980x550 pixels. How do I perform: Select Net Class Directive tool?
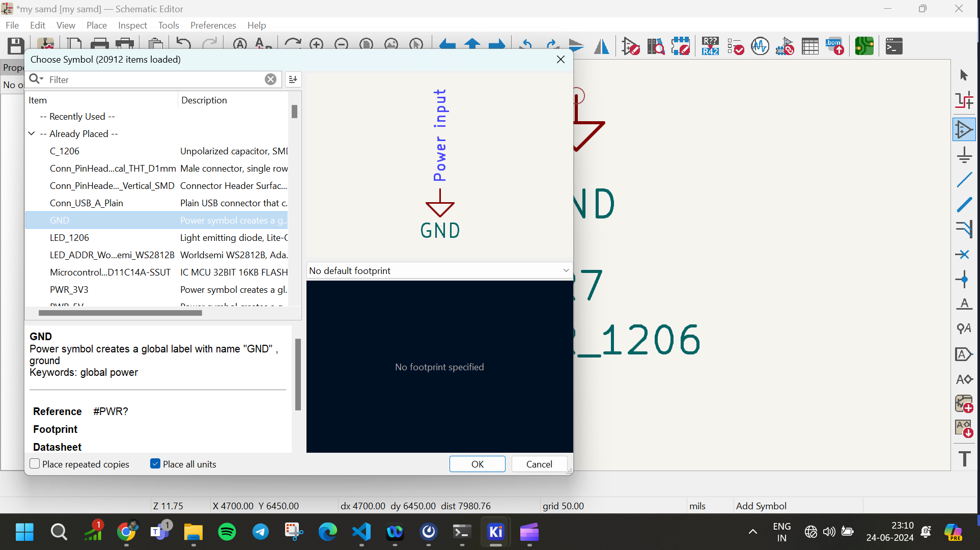point(964,329)
